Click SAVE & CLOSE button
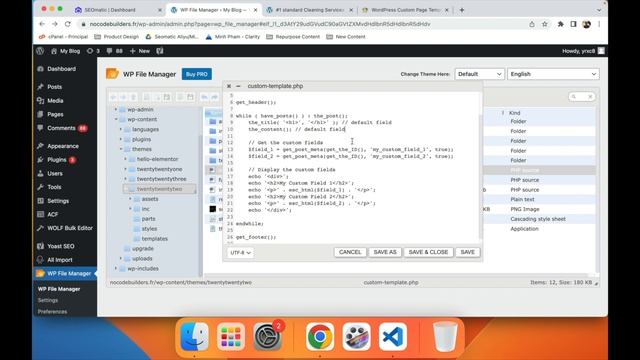 (428, 252)
